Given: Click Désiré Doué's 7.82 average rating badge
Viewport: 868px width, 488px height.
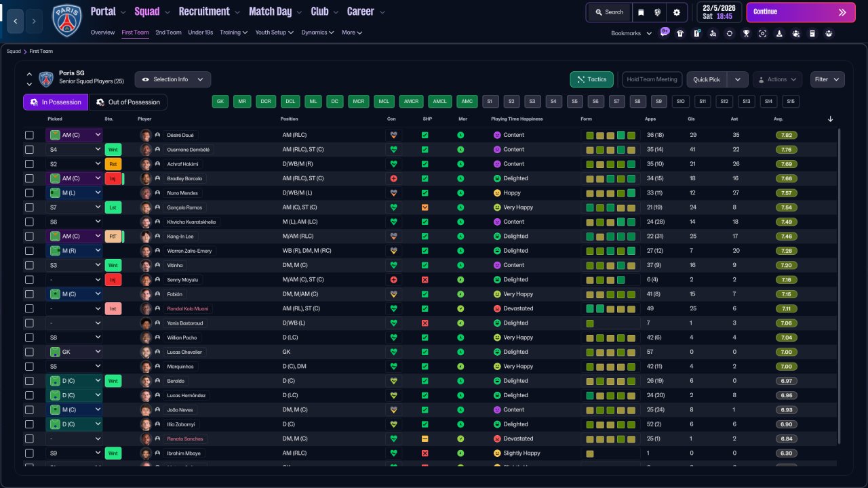Looking at the screenshot, I should coord(787,135).
